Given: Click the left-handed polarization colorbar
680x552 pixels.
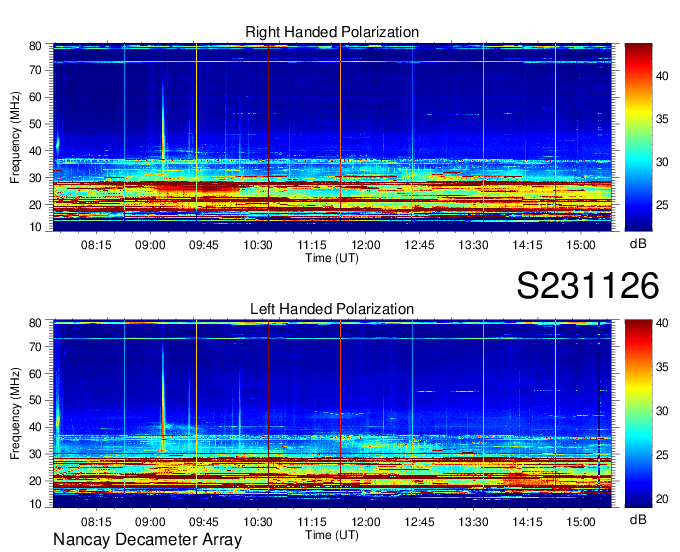Looking at the screenshot, I should 638,414.
